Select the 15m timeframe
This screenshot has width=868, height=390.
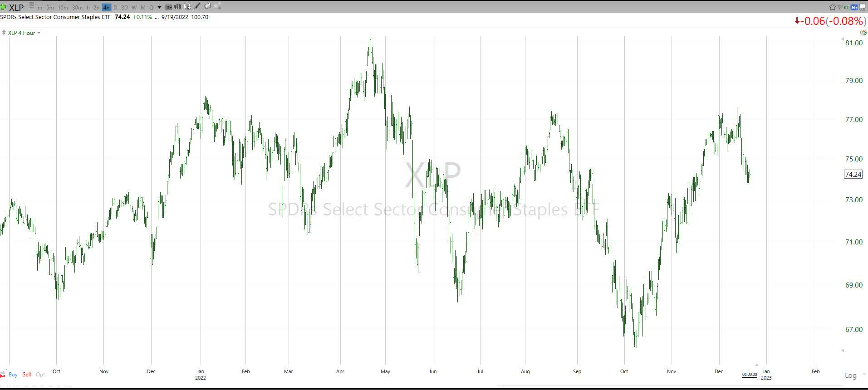click(63, 8)
